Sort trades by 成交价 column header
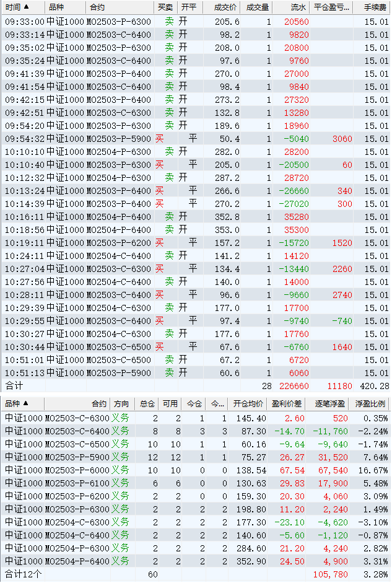Screen dimensions: 392x583 pos(225,7)
